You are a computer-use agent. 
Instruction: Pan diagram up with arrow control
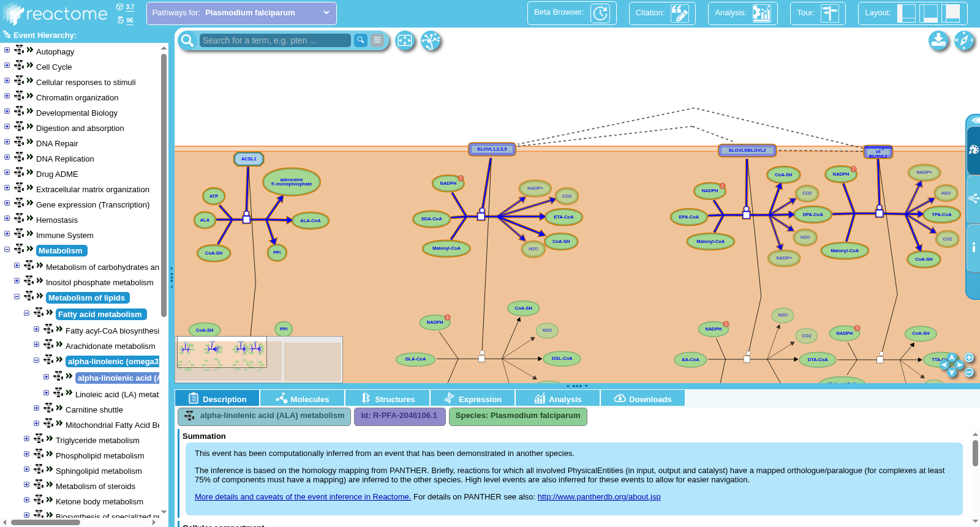952,357
